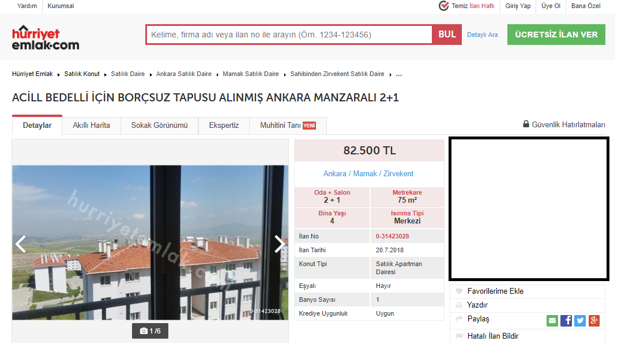625x364 pixels.
Task: Open Mamak Satılık Daire breadcrumb
Action: 250,74
